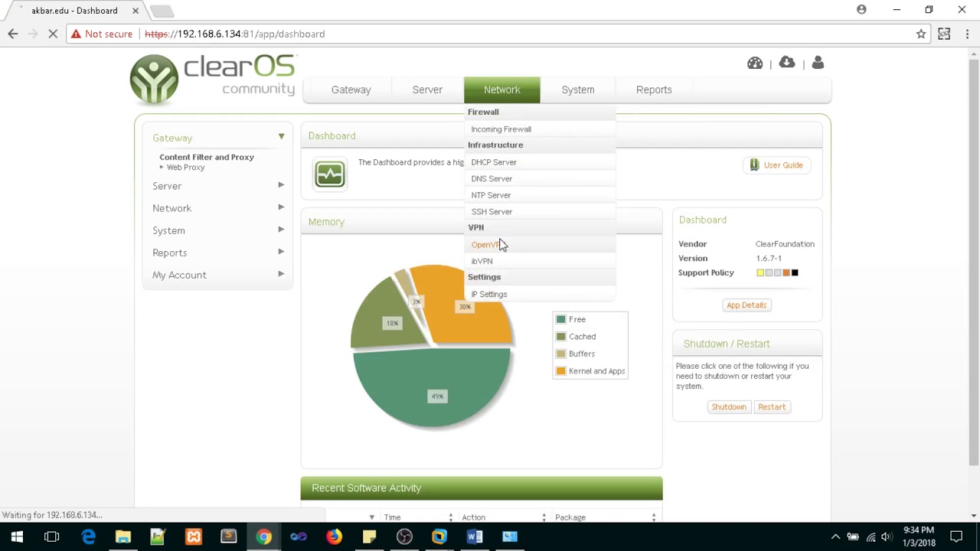This screenshot has height=551, width=980.
Task: Expand the Reports sidebar section
Action: pyautogui.click(x=217, y=253)
